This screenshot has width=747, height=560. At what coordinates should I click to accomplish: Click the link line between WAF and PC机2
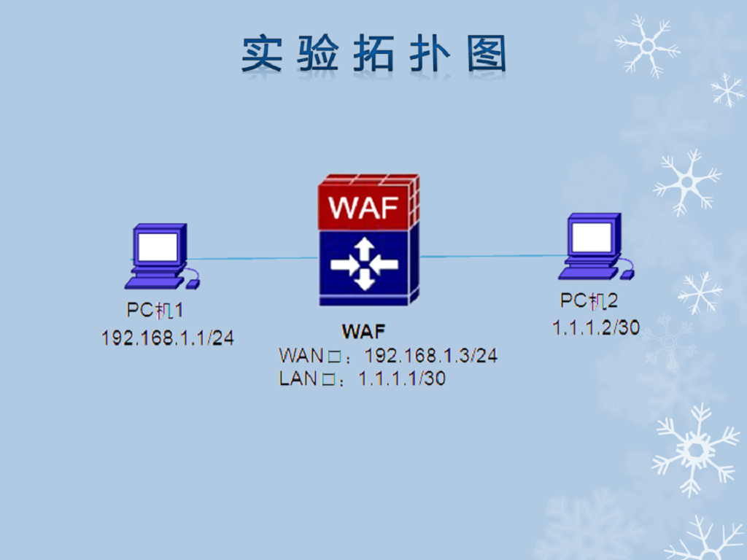[492, 256]
